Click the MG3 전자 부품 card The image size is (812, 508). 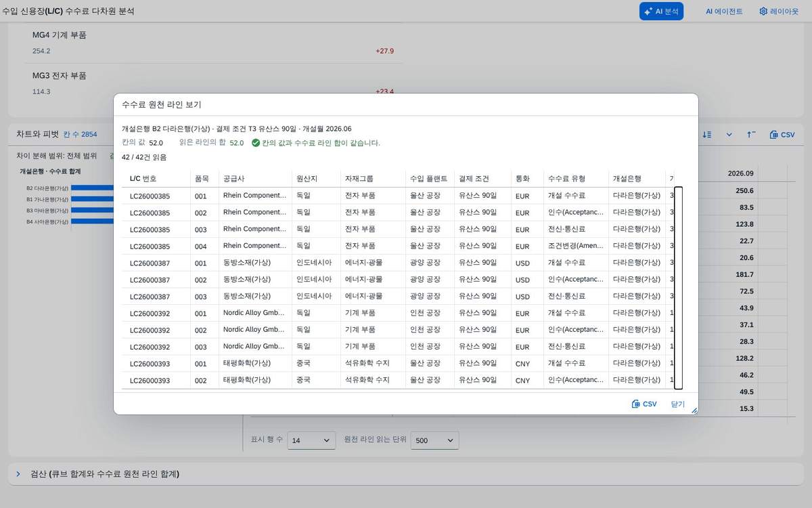[x=214, y=82]
